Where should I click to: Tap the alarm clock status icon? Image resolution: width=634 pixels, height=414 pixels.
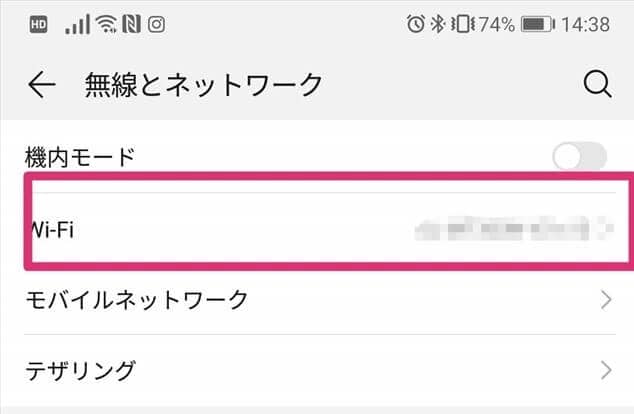point(416,24)
